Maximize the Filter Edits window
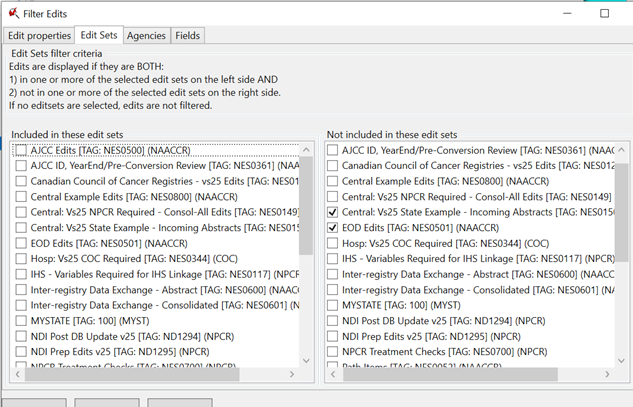This screenshot has height=407, width=633. pos(604,14)
